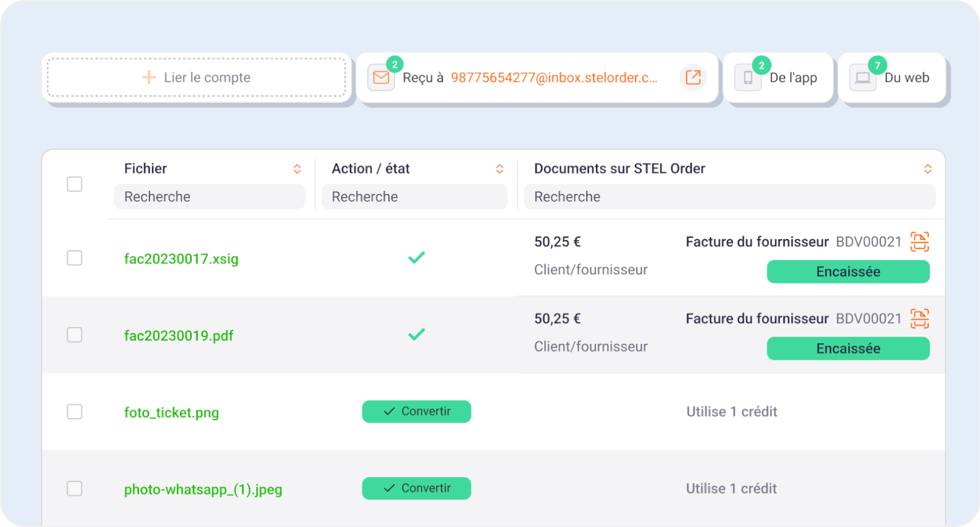Open the Du web source tab

907,78
